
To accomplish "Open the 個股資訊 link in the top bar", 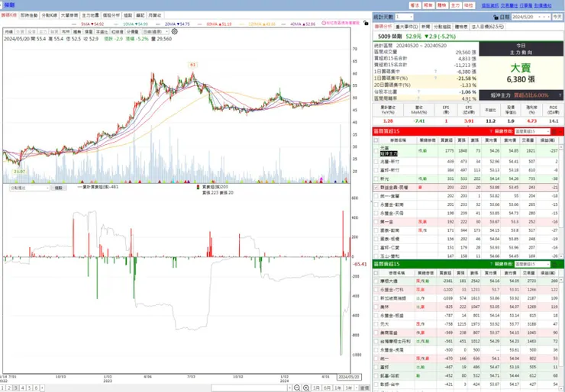I will 490,5.
